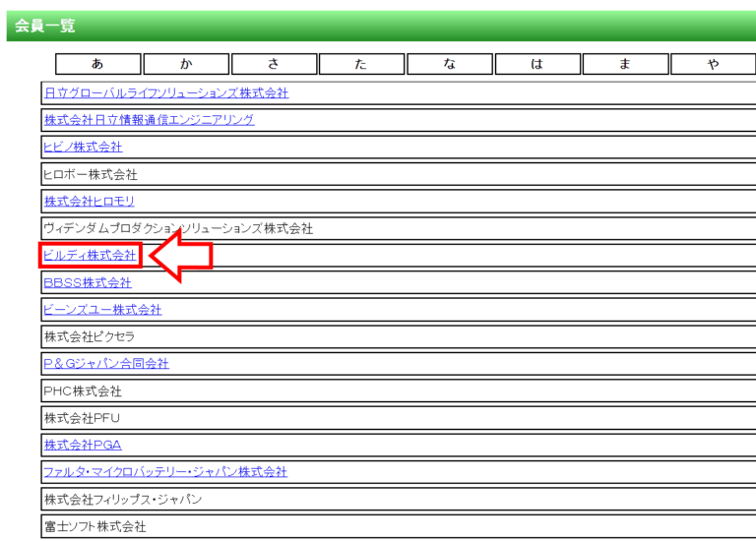Click 株式会社PFU text row
This screenshot has height=541, width=756.
pyautogui.click(x=399, y=418)
